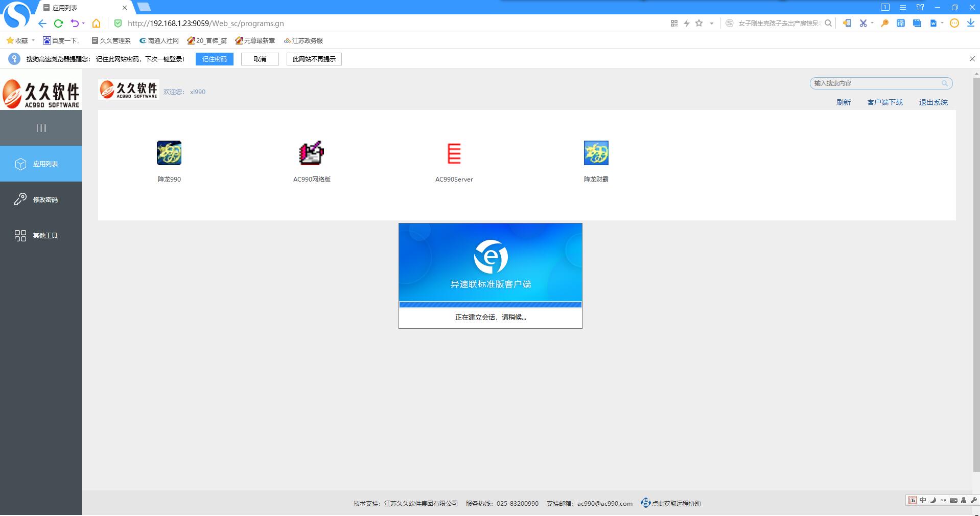Viewport: 980px width, 516px height.
Task: Dismiss the password reminder bar with X
Action: click(972, 59)
